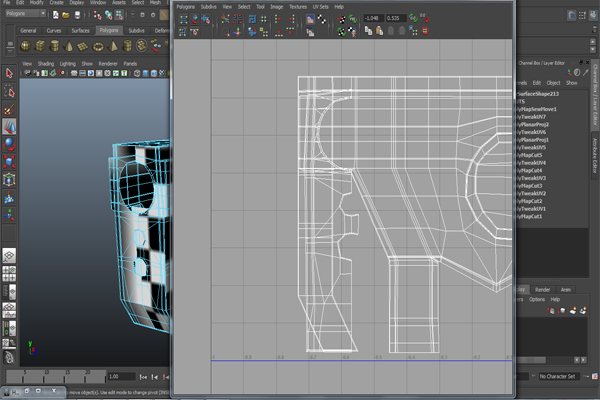Click the red circular icon in UV toolbar
The width and height of the screenshot is (600, 400).
pos(425,31)
